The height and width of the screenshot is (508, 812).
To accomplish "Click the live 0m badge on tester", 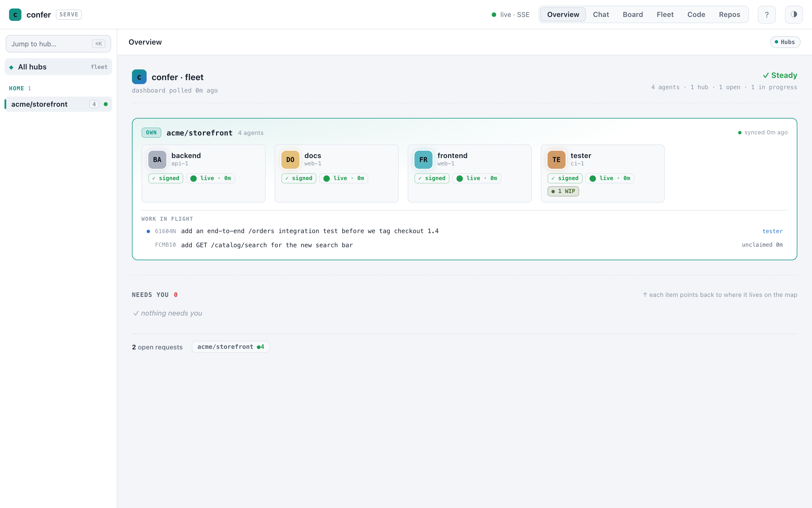I will click(x=610, y=178).
